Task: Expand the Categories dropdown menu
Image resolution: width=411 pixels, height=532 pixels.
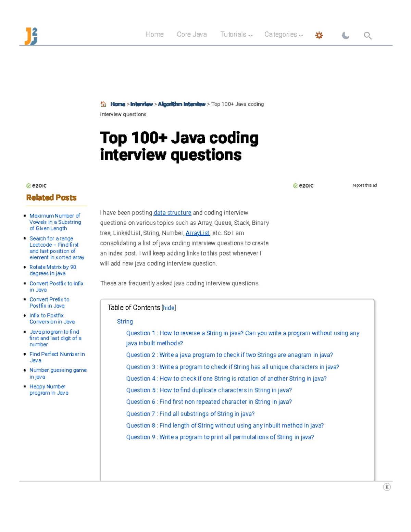Action: (283, 34)
